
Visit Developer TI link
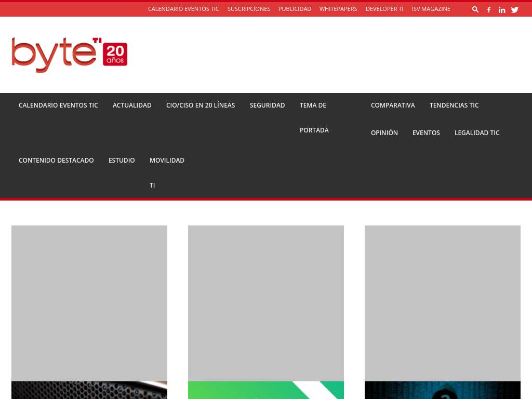click(384, 9)
